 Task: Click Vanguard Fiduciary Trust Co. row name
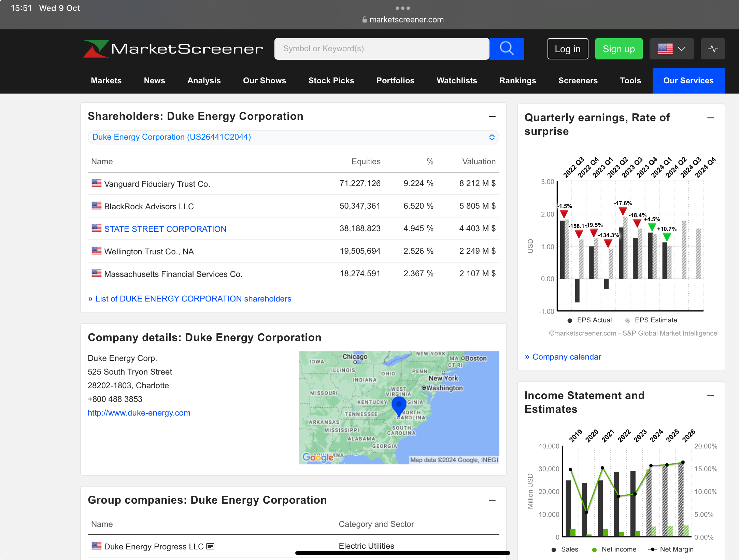[x=157, y=184]
